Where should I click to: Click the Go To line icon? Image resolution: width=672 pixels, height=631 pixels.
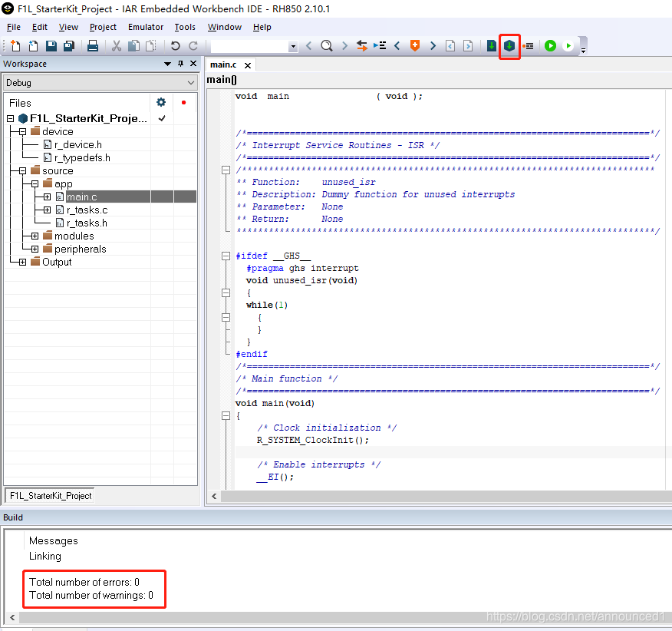click(380, 45)
